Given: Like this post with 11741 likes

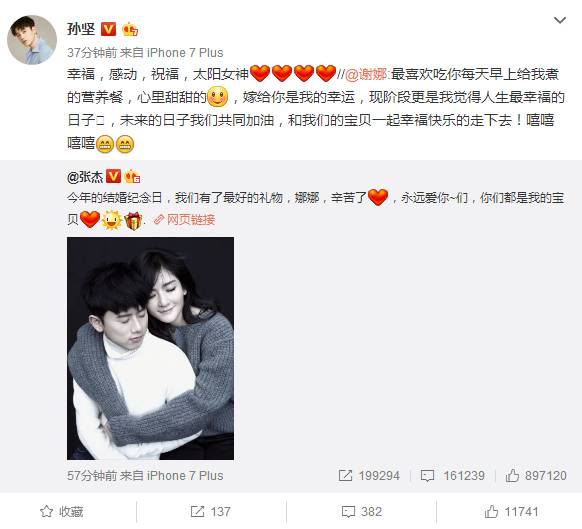Looking at the screenshot, I should click(511, 512).
